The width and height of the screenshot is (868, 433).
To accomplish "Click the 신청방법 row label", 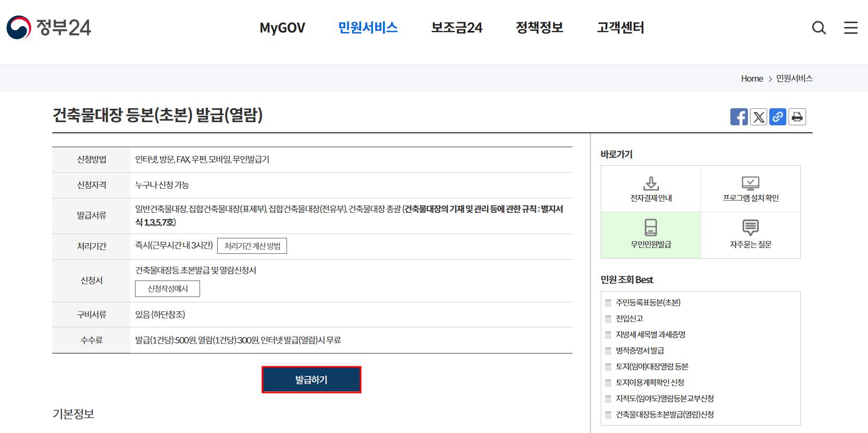I will 91,159.
